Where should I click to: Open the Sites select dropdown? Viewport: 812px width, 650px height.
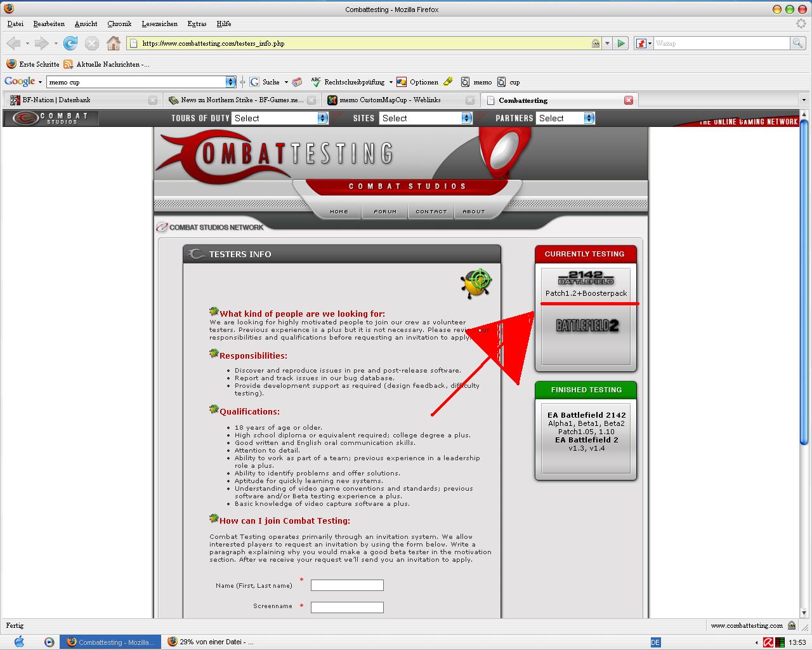(426, 118)
